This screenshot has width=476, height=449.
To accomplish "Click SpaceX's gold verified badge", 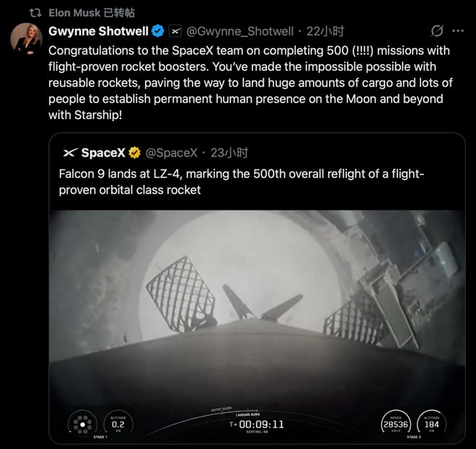I will click(x=135, y=153).
